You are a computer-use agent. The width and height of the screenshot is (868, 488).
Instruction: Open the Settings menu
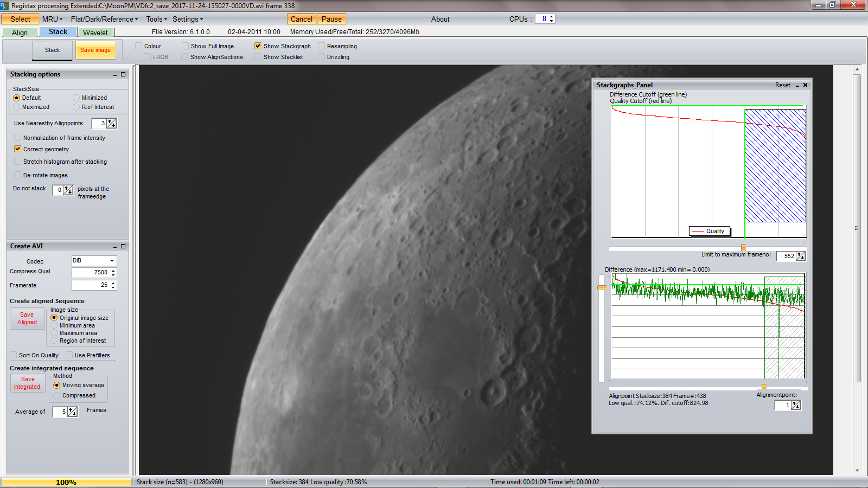188,19
